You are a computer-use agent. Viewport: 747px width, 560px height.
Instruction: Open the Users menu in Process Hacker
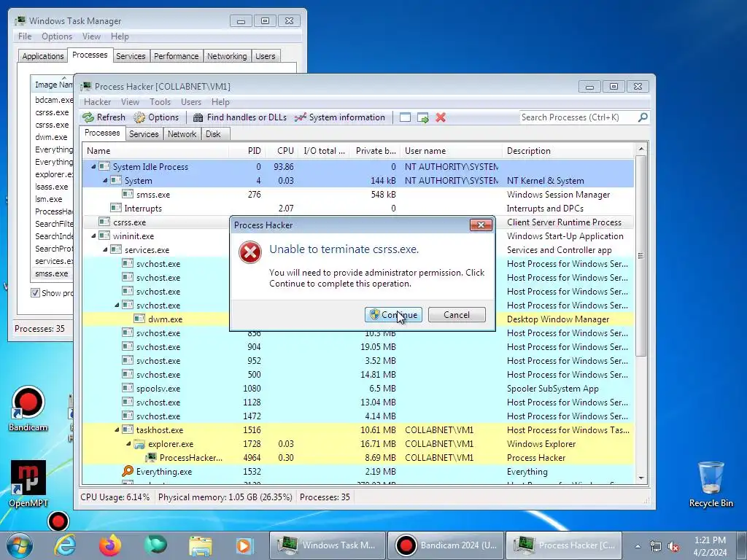pyautogui.click(x=191, y=102)
